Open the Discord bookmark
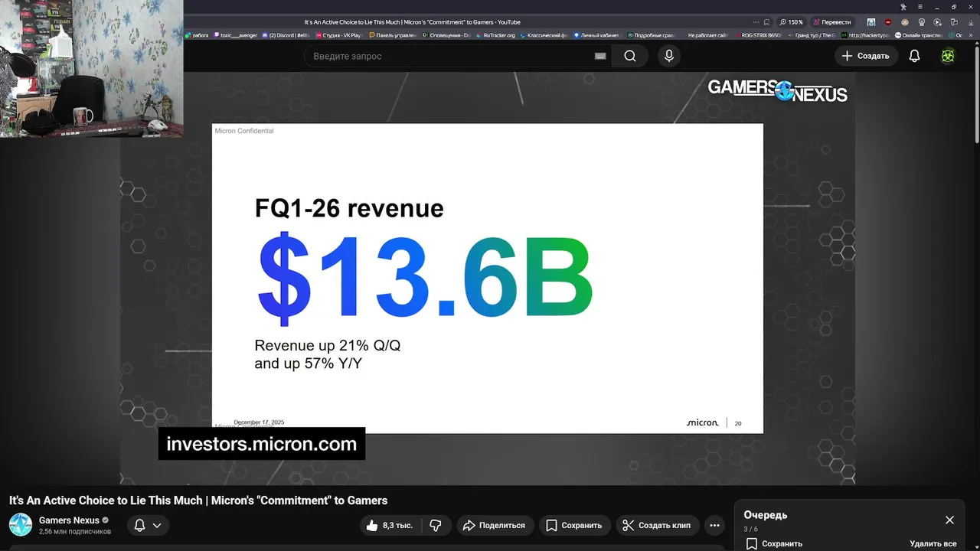This screenshot has width=980, height=551. click(x=286, y=35)
